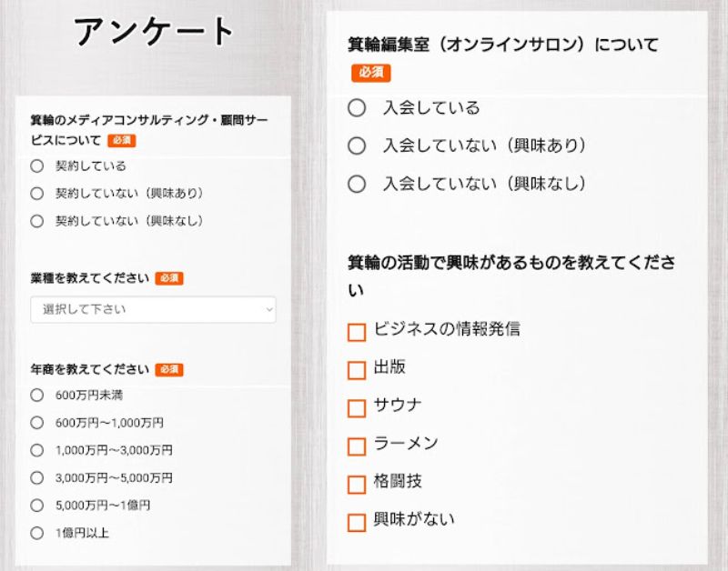The image size is (728, 571).
Task: Check the ラーメン interest box
Action: tap(357, 446)
